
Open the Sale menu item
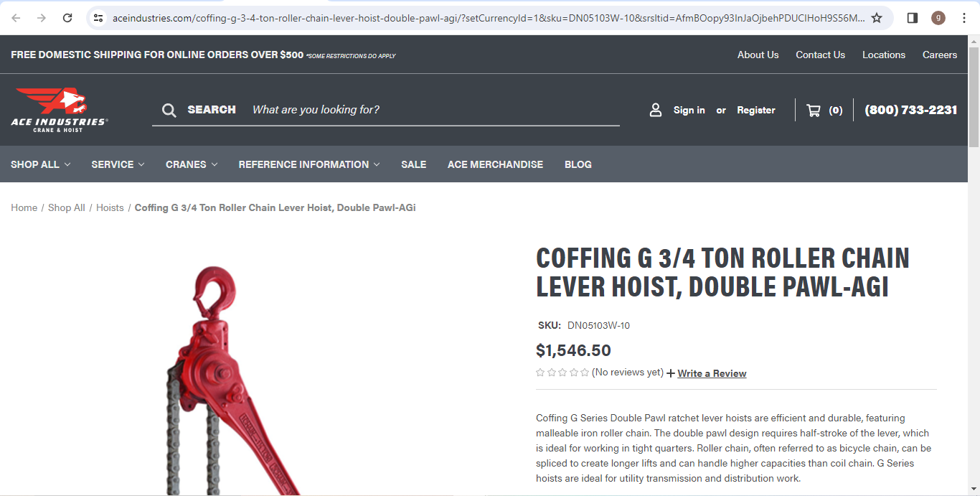coord(414,164)
